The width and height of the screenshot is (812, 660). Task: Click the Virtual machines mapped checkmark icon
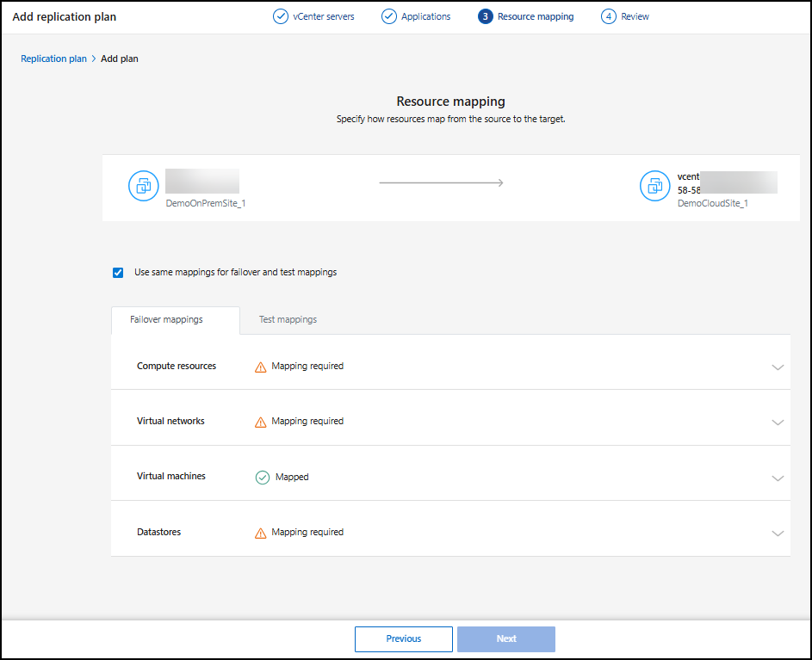[263, 477]
